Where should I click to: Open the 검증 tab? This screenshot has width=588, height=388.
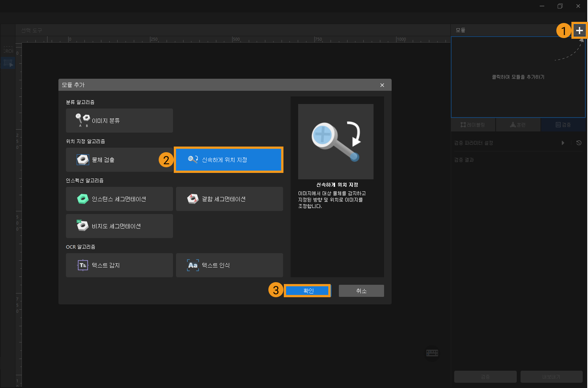click(x=563, y=125)
